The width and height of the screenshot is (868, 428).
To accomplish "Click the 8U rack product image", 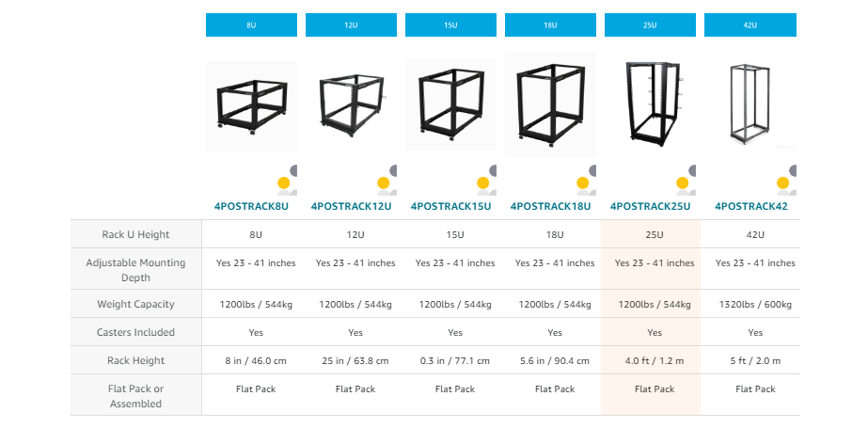I will coord(251,104).
